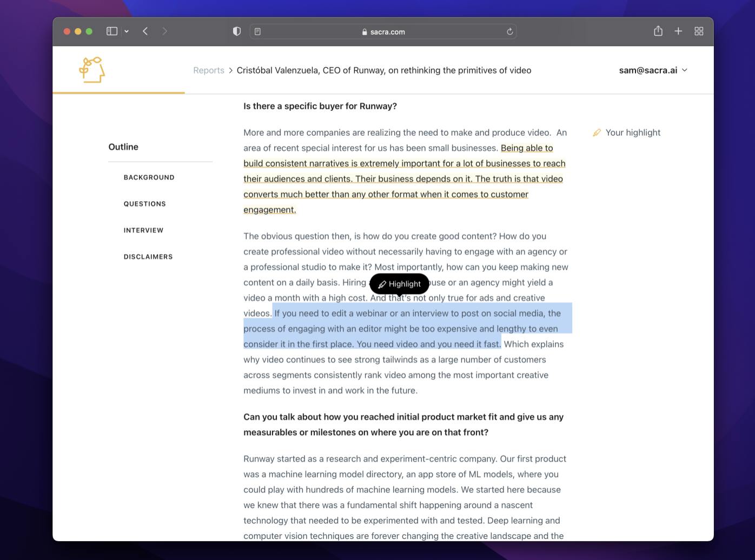This screenshot has height=560, width=755.
Task: Click the heading 'Is there a specific buyer for Runway?'
Action: click(x=320, y=106)
